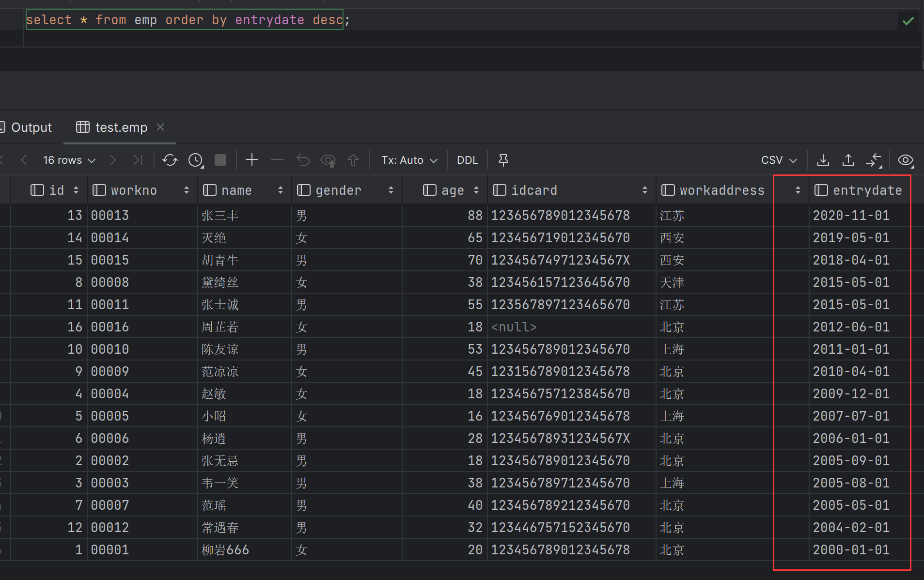Pin the result tab with pin icon
Viewport: 924px width, 580px height.
point(503,160)
